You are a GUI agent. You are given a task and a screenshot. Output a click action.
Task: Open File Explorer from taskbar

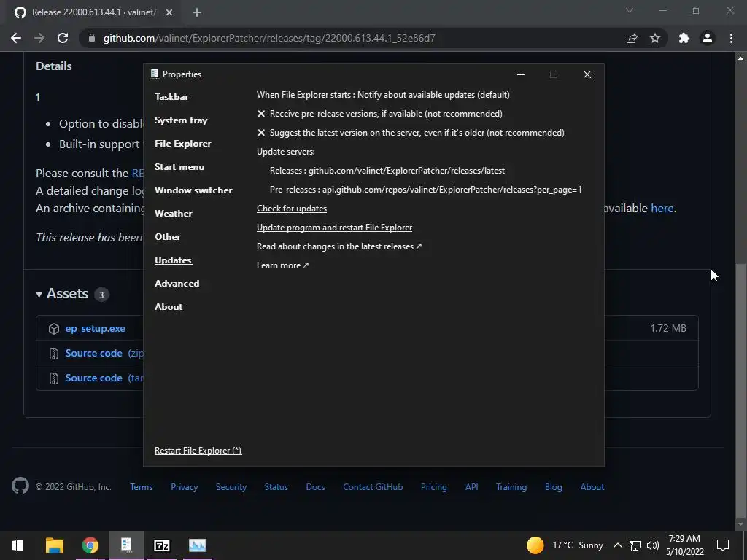(x=54, y=545)
